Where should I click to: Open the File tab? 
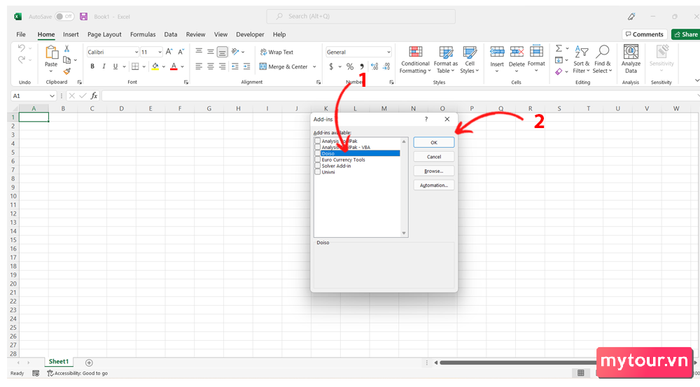21,34
